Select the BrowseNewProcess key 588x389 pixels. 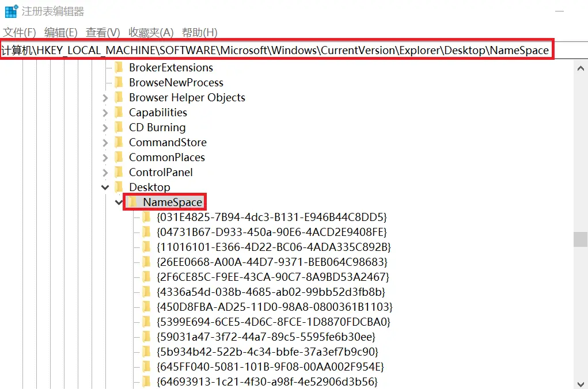pyautogui.click(x=176, y=82)
